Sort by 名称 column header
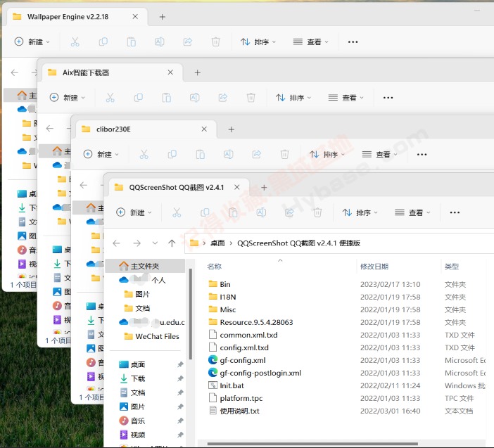The width and height of the screenshot is (494, 448). (x=215, y=267)
